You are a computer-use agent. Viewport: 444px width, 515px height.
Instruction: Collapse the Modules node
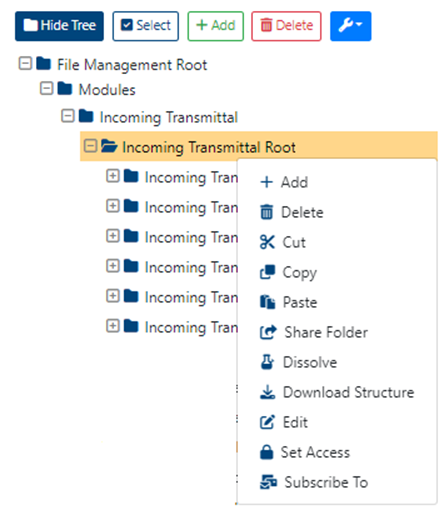coord(46,89)
